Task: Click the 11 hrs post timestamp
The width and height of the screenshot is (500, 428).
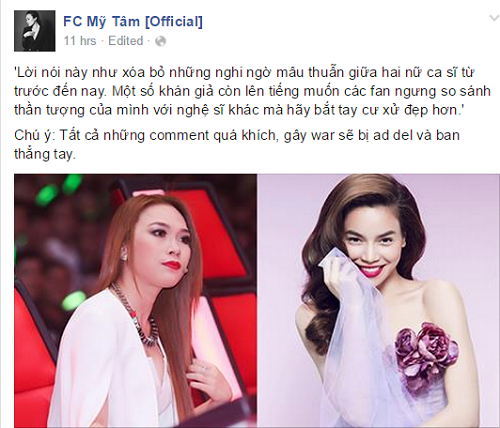Action: 80,41
